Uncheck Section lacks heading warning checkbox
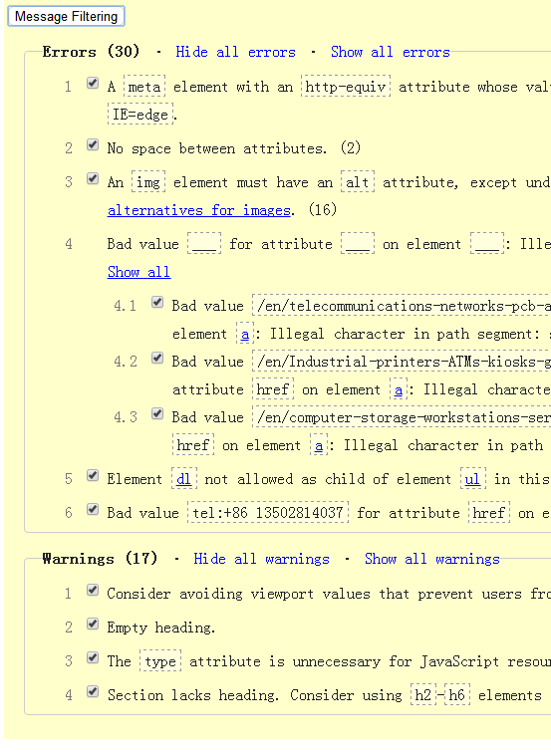 pyautogui.click(x=93, y=691)
